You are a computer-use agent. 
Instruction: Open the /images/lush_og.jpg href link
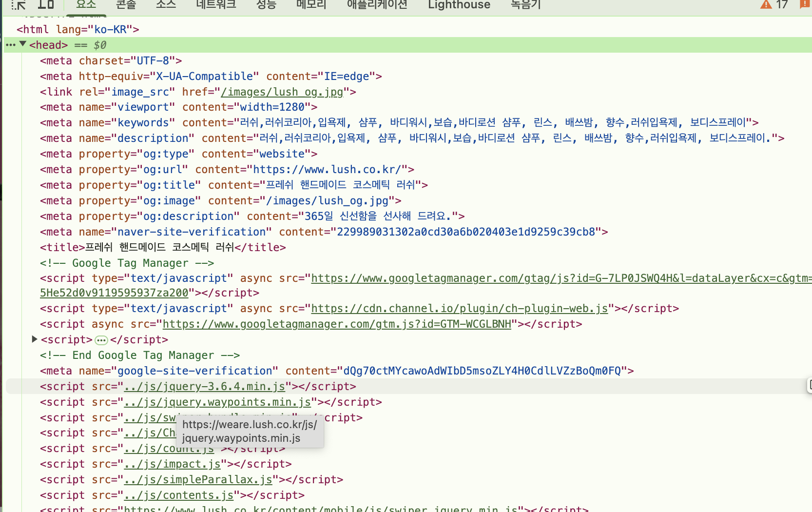tap(282, 92)
